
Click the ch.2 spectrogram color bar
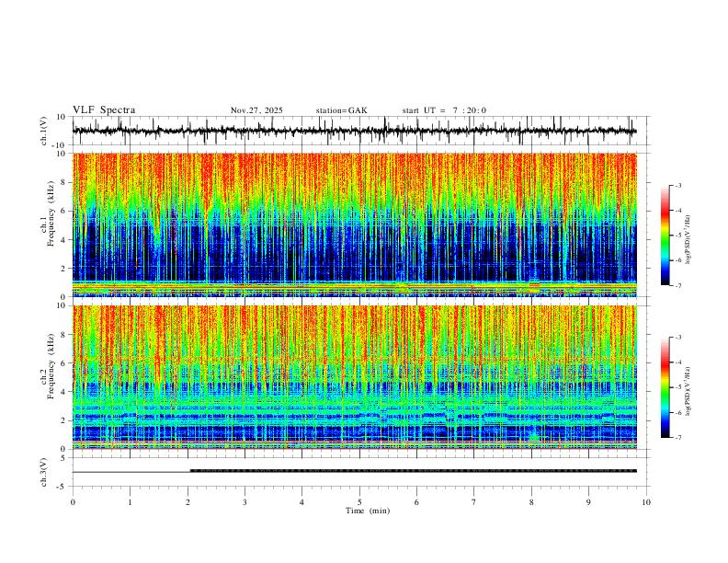tap(665, 387)
